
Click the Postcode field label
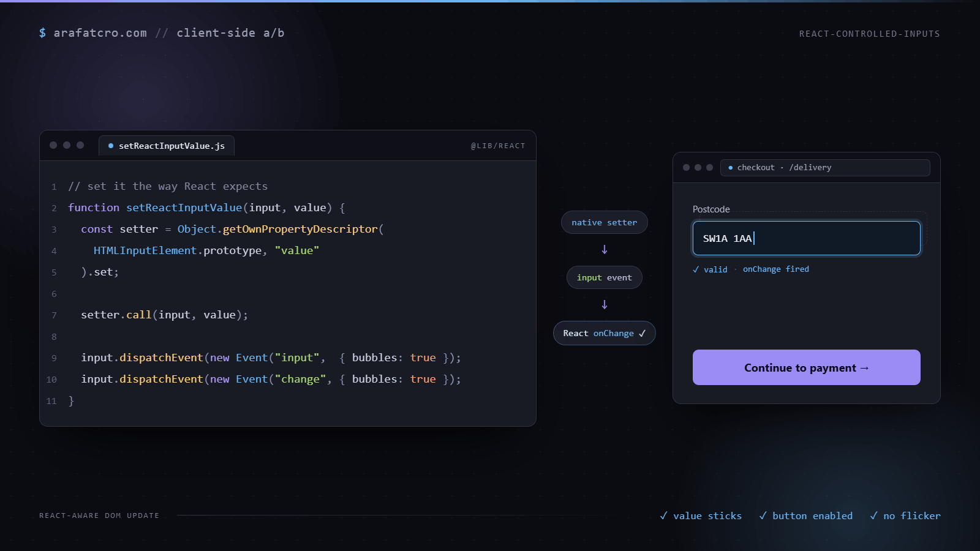[711, 209]
